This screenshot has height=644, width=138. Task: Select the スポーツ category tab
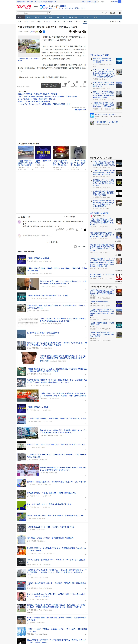coord(56,22)
